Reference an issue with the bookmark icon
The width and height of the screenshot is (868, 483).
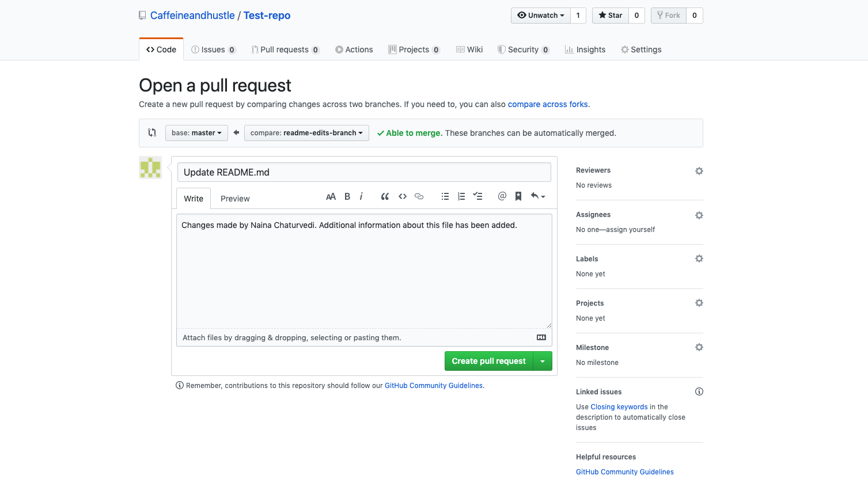pos(518,196)
